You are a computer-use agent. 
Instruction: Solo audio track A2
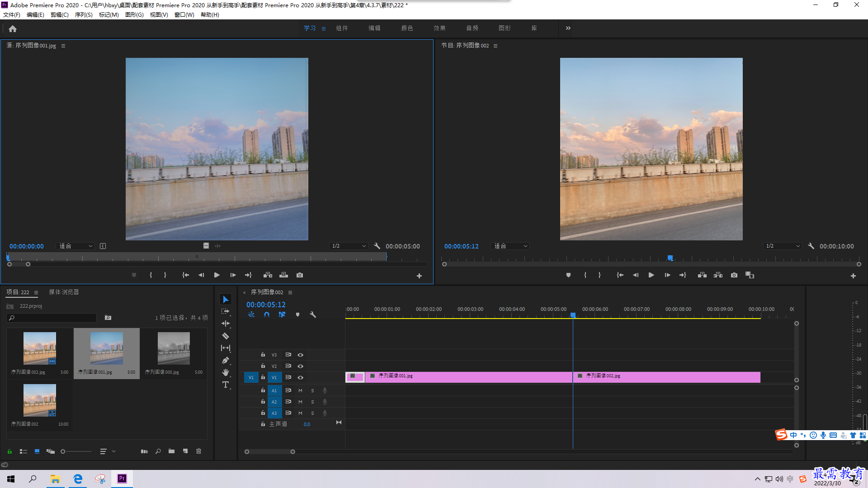(312, 402)
